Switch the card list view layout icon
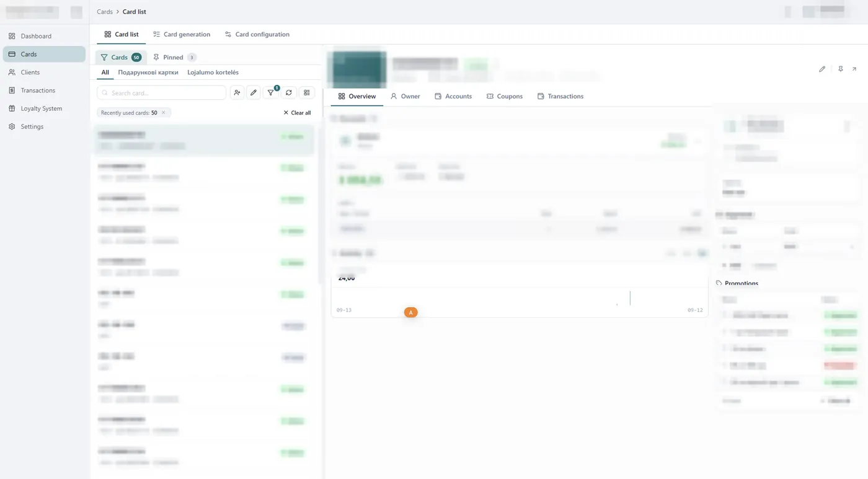Image resolution: width=868 pixels, height=479 pixels. click(x=307, y=92)
